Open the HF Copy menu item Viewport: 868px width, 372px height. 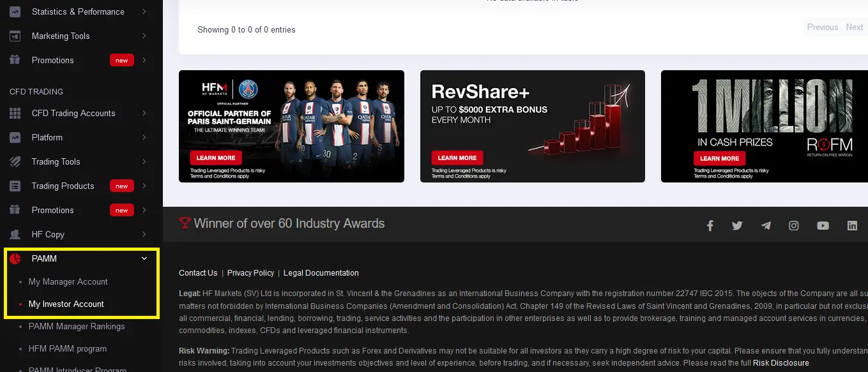point(48,234)
